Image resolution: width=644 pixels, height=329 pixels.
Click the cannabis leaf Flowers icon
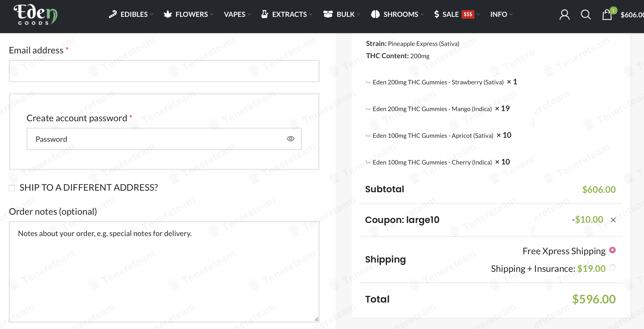point(168,14)
